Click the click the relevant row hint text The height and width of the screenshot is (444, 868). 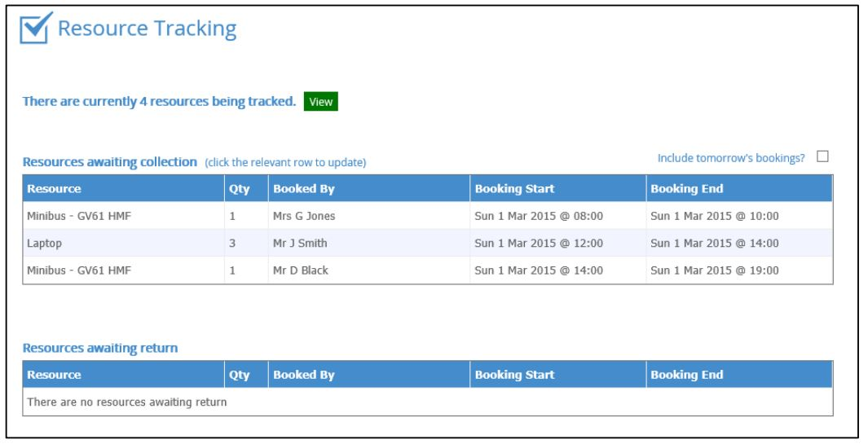click(285, 162)
